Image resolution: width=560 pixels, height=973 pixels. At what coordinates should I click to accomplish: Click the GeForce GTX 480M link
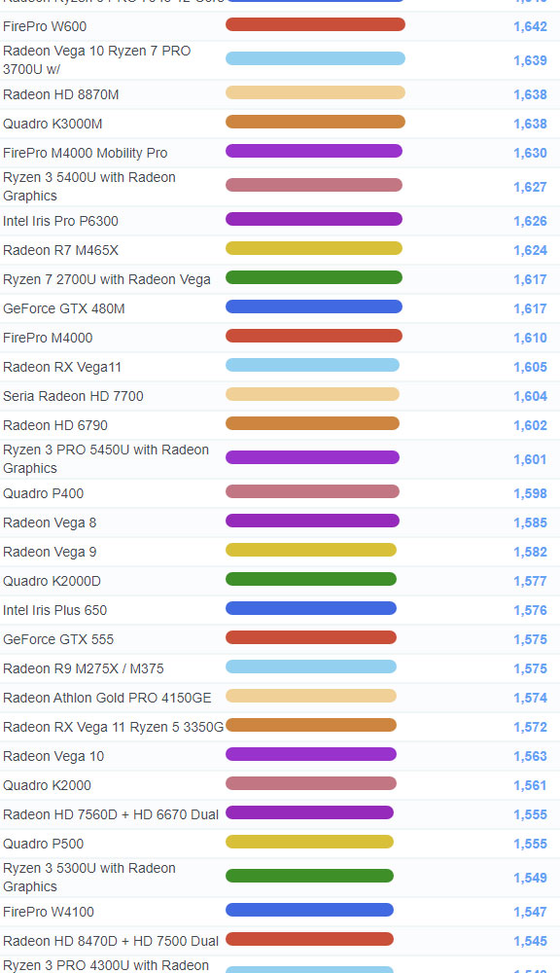pyautogui.click(x=64, y=309)
